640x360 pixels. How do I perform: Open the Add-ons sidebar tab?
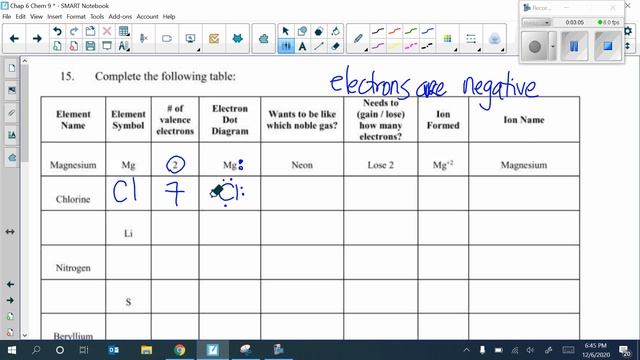point(11,158)
